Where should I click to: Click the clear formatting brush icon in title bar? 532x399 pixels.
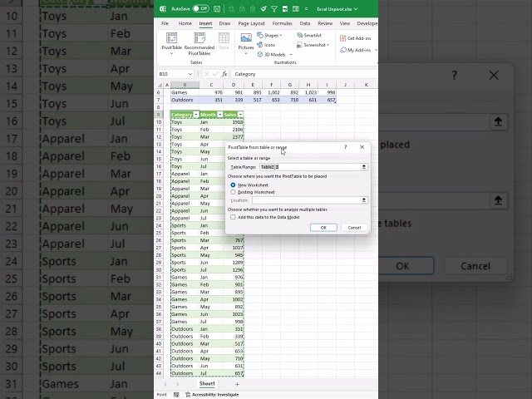[264, 9]
